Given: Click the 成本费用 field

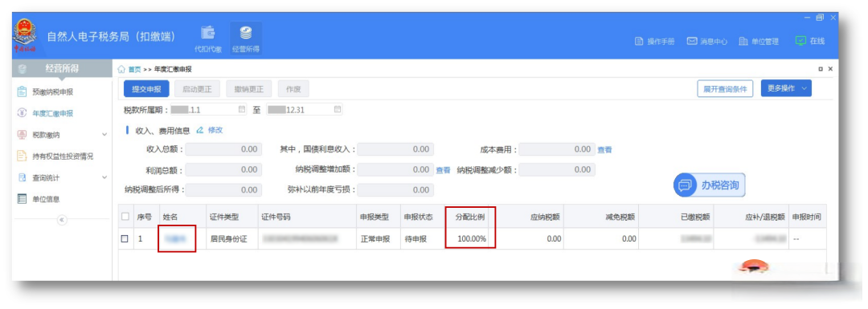Looking at the screenshot, I should (557, 150).
